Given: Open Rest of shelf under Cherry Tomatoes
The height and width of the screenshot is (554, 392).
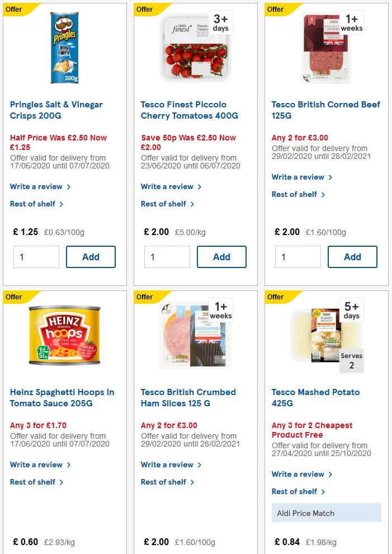Looking at the screenshot, I should tap(164, 204).
